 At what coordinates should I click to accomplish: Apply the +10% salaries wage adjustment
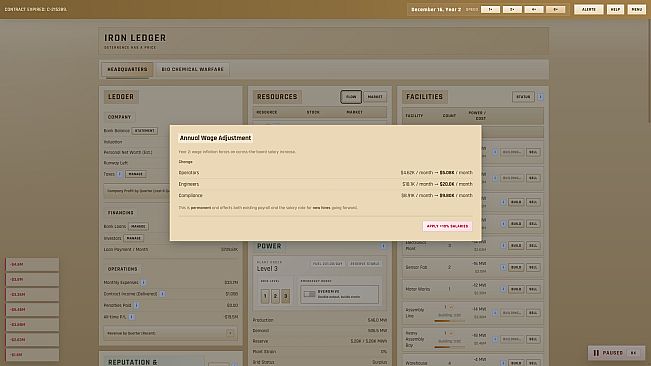447,226
